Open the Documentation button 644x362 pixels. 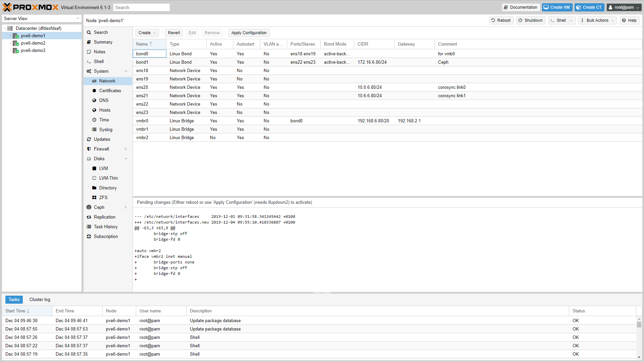[521, 7]
